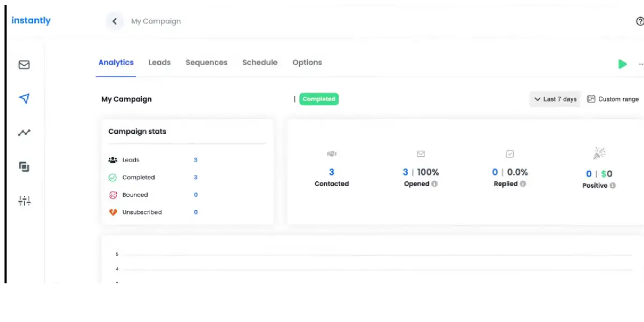Open the mail inbox sidebar icon
Image resolution: width=644 pixels, height=322 pixels.
24,65
